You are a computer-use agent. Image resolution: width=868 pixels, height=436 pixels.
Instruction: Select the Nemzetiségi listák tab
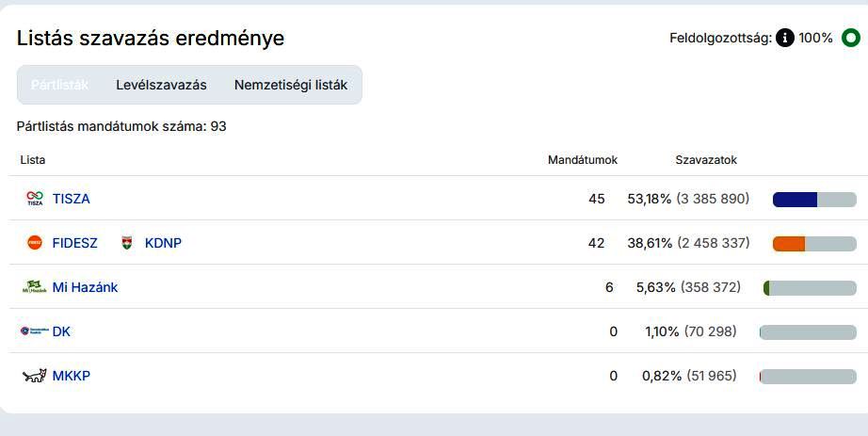[290, 85]
